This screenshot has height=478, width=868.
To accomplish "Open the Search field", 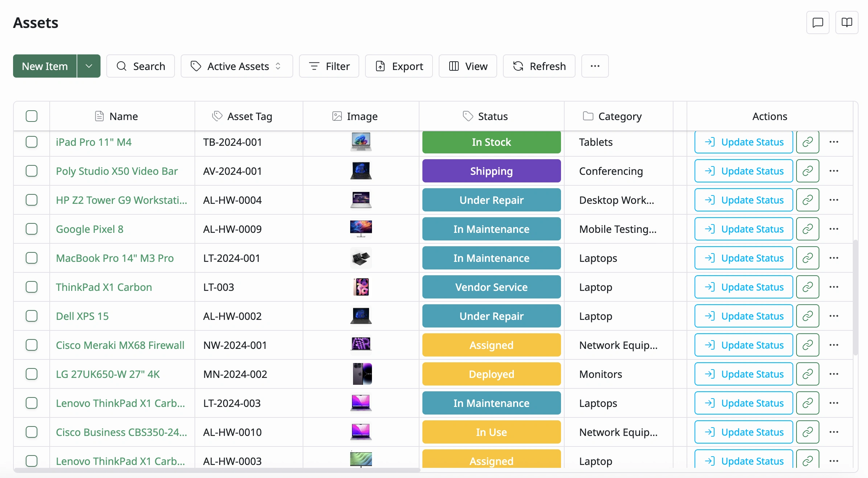I will click(x=140, y=66).
